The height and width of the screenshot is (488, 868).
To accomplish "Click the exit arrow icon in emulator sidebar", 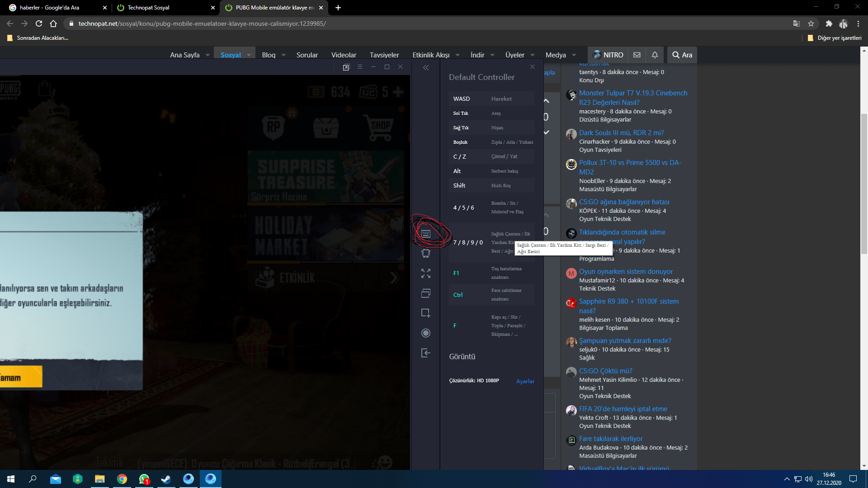I will [426, 353].
